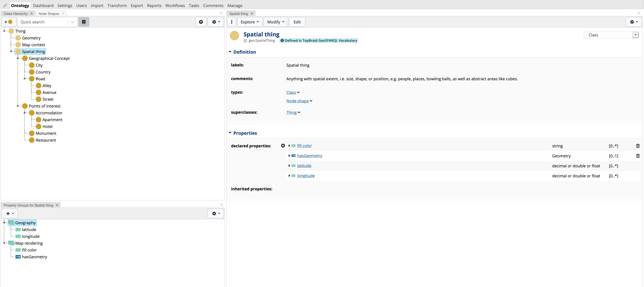Switch to the Node Shapes tab

[x=49, y=14]
